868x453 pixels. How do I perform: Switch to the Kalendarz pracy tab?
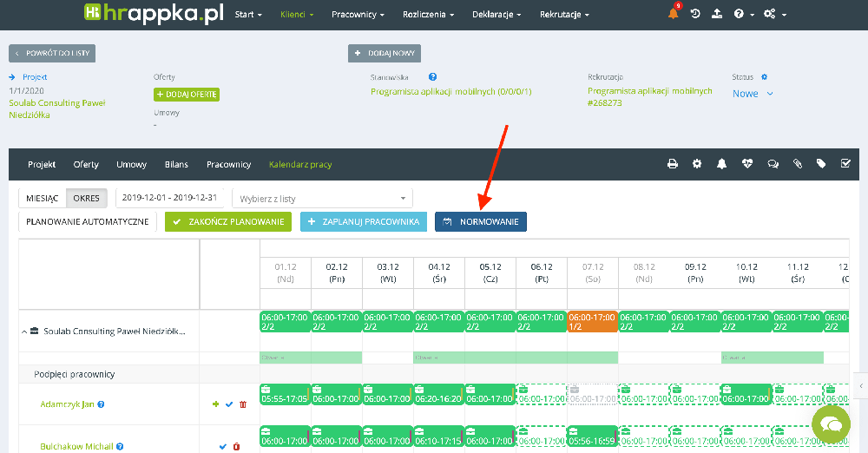300,165
